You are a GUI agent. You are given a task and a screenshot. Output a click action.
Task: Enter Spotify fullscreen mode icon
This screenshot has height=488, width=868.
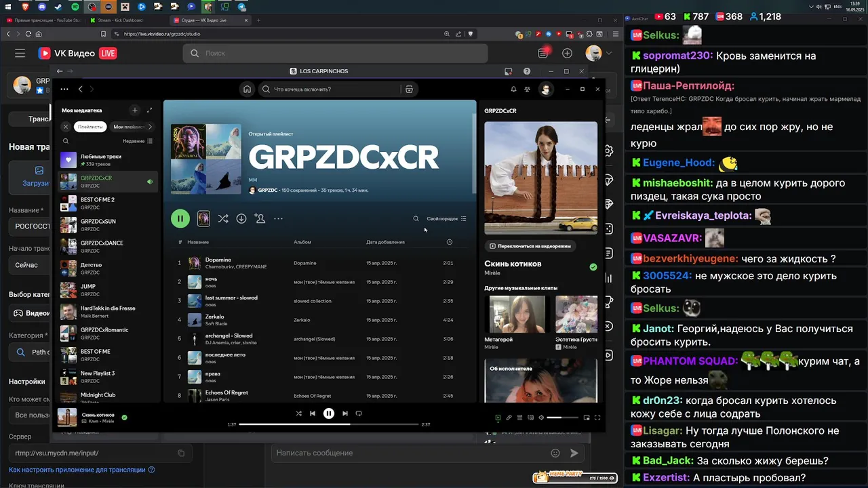point(597,418)
